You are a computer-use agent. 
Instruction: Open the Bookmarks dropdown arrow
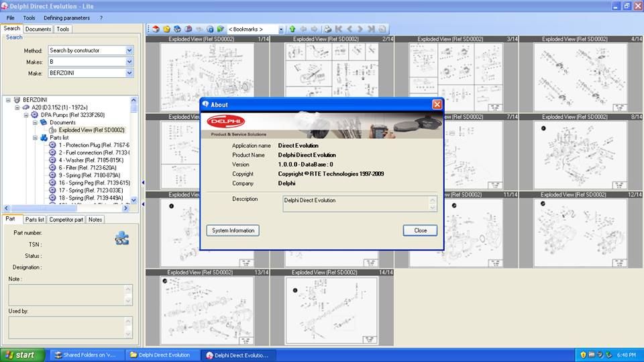point(281,29)
